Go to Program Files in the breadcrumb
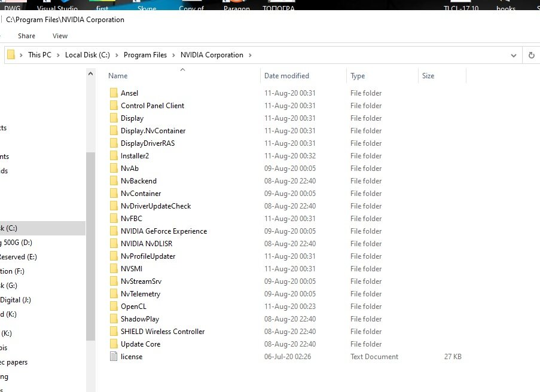Image resolution: width=540 pixels, height=392 pixels. click(x=145, y=55)
